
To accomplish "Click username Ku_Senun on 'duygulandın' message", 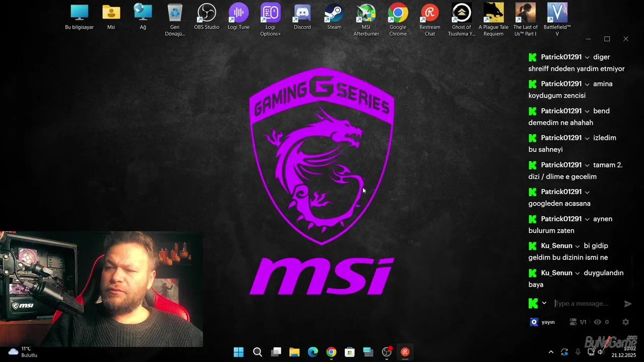I will (556, 273).
